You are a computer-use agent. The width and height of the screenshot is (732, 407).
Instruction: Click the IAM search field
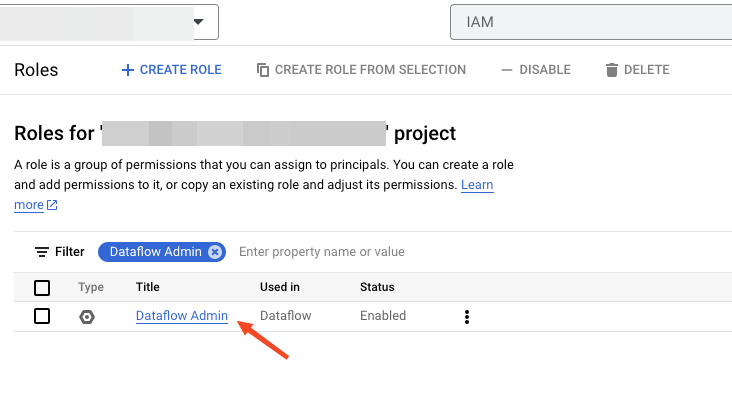[590, 21]
